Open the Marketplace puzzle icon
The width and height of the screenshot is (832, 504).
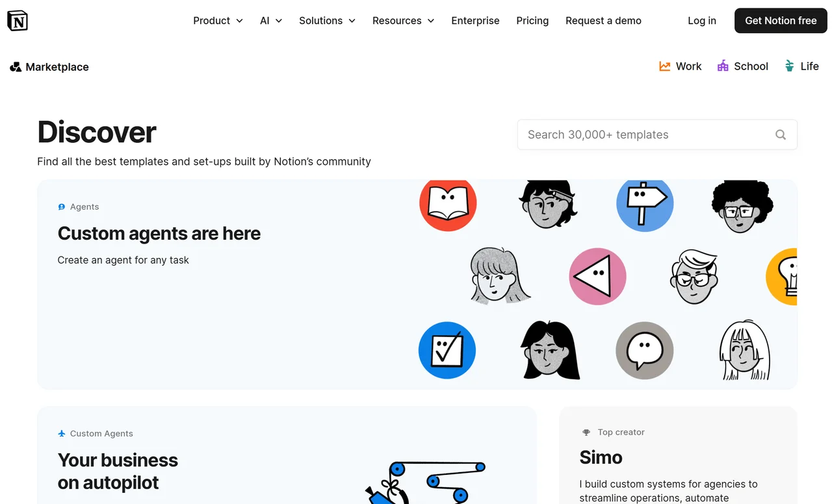[x=15, y=66]
